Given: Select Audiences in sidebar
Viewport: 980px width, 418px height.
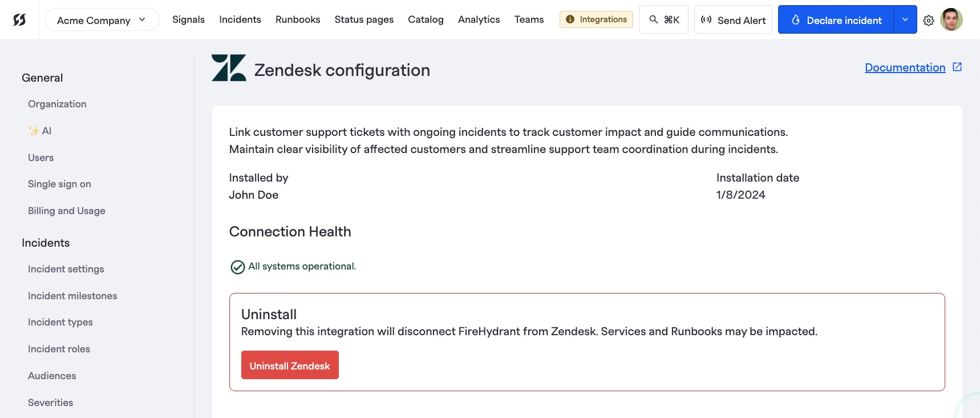Looking at the screenshot, I should point(52,376).
